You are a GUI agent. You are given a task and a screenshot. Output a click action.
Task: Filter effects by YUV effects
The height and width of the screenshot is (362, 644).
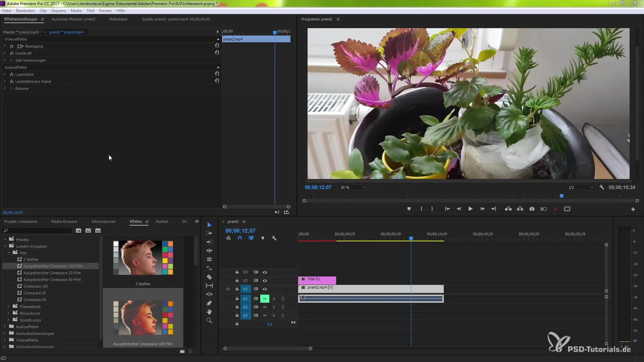pos(98,231)
